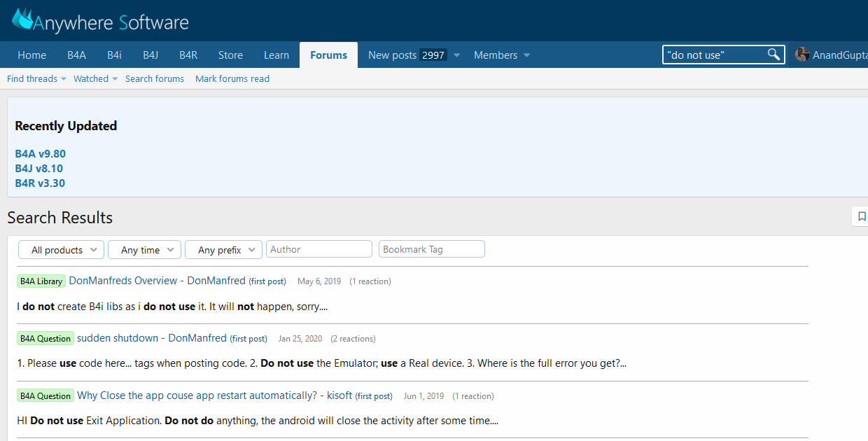868x441 pixels.
Task: Select the Forums tab
Action: 329,55
